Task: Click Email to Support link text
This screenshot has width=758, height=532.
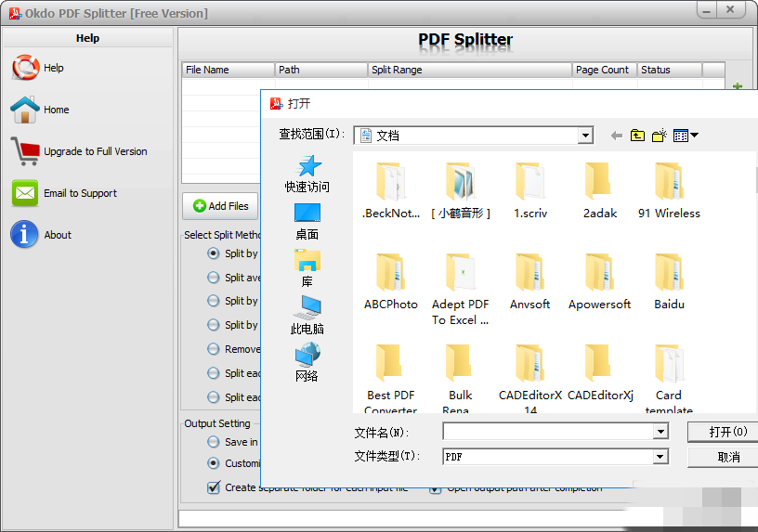Action: pos(80,193)
